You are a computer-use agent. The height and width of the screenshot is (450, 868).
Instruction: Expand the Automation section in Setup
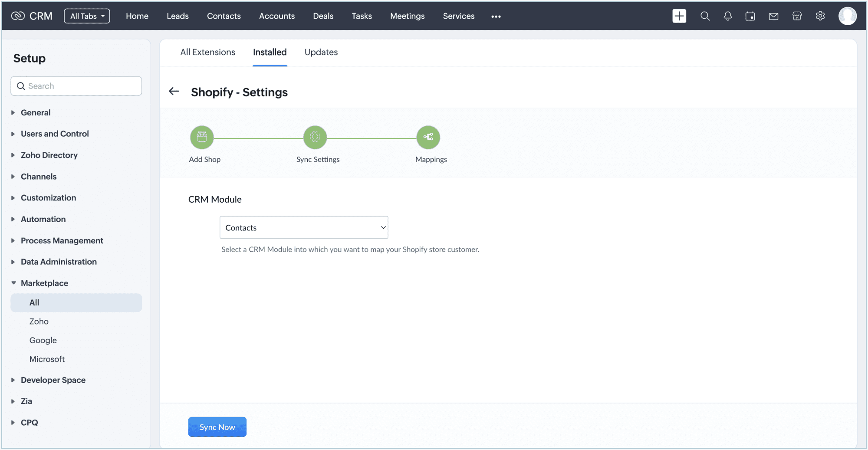click(43, 219)
